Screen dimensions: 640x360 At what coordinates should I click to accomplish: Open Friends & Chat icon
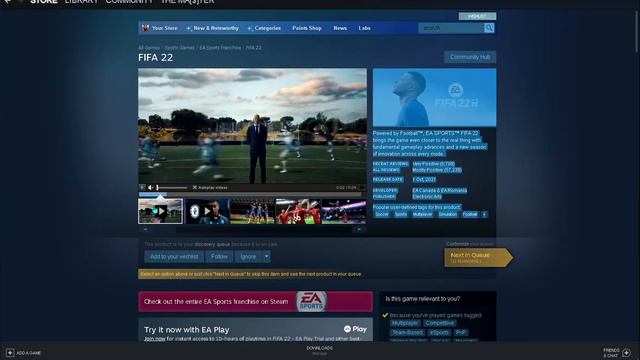[x=627, y=352]
